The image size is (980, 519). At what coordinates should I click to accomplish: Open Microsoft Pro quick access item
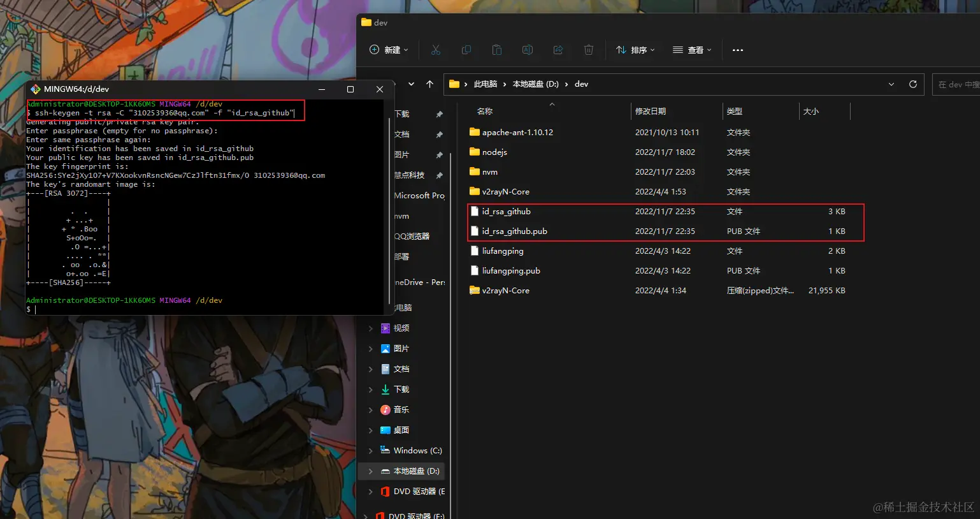419,196
